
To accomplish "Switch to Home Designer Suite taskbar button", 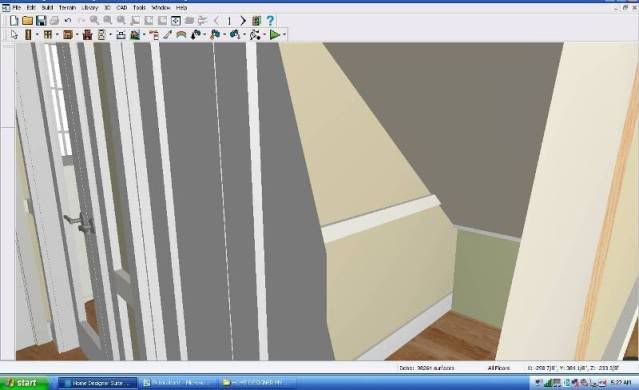I will pos(97,383).
